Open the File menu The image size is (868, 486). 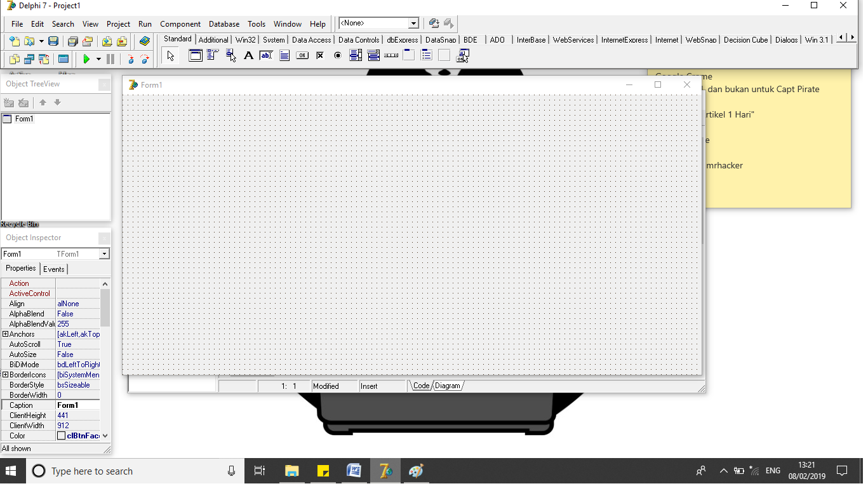(x=17, y=24)
